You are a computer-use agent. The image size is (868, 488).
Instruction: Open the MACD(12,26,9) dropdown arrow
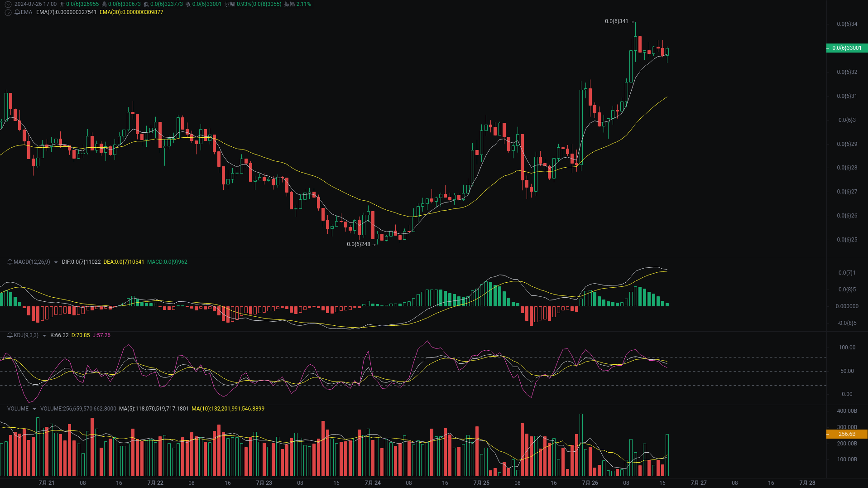coord(56,262)
